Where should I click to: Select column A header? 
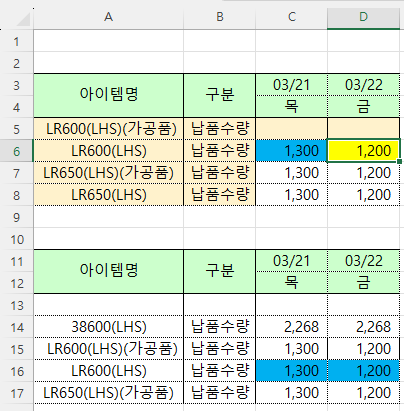(x=108, y=17)
